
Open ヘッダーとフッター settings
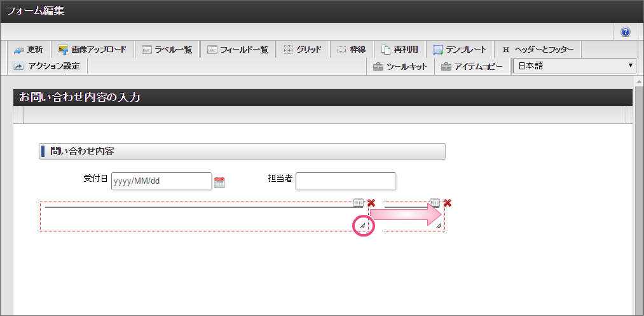tap(538, 50)
